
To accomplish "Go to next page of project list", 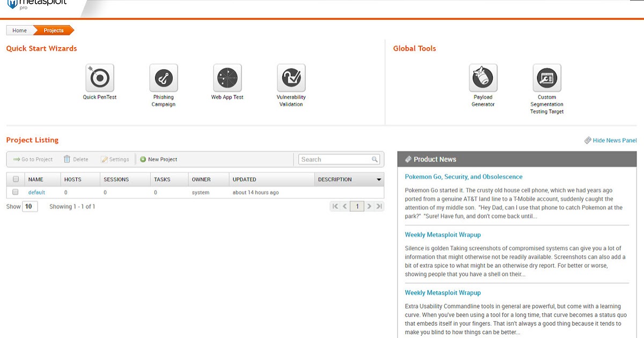I will (x=369, y=207).
